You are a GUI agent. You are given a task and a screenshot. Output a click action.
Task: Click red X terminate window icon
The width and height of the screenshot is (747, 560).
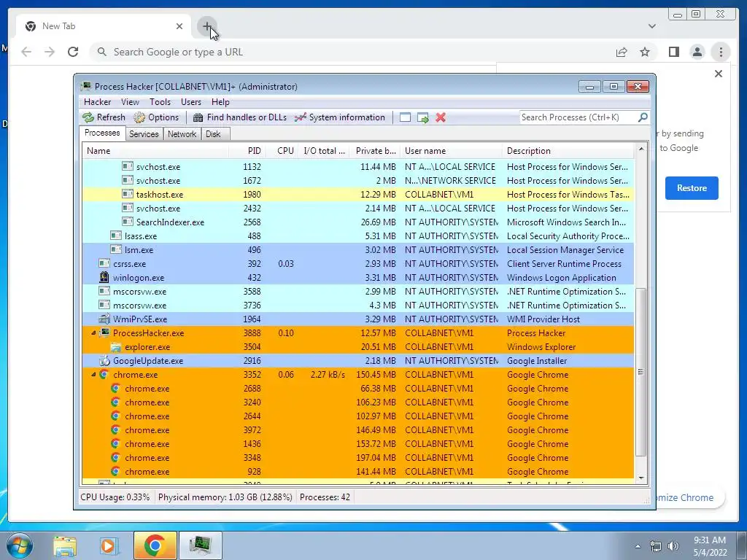tap(441, 117)
